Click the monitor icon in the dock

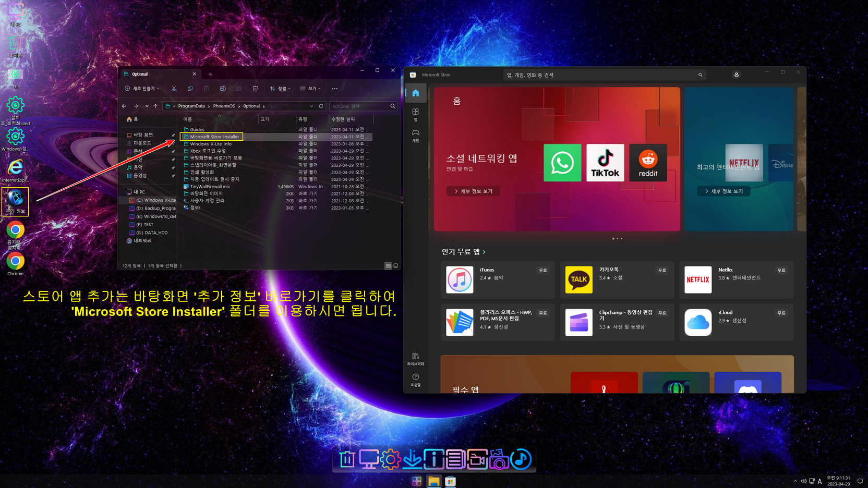click(369, 459)
